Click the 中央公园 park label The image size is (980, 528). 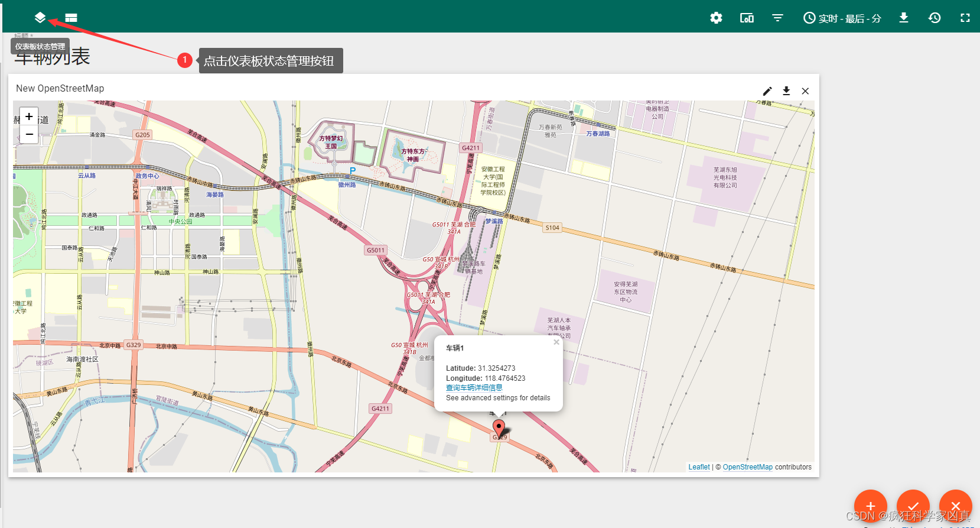180,222
